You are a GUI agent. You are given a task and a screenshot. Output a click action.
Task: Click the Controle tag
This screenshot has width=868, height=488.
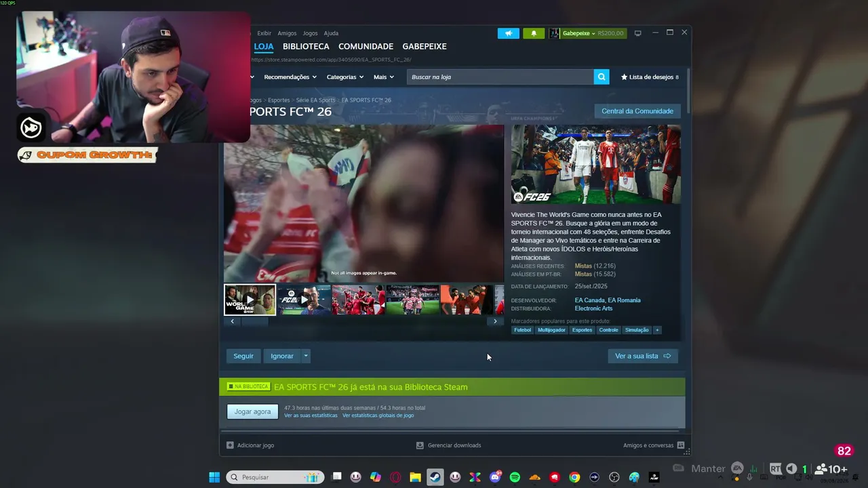(x=608, y=330)
